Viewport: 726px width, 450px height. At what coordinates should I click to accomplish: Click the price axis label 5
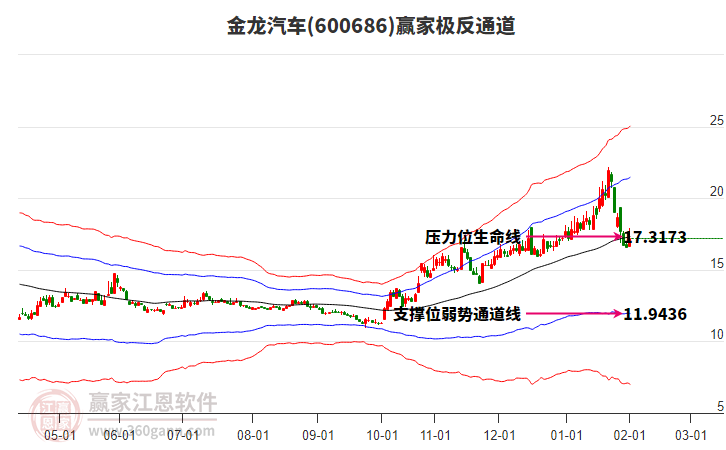(720, 406)
